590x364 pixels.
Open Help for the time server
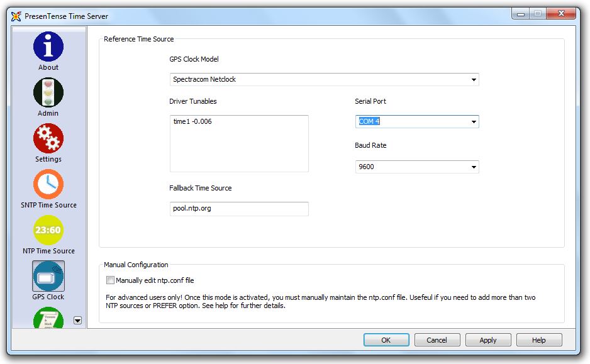(539, 339)
